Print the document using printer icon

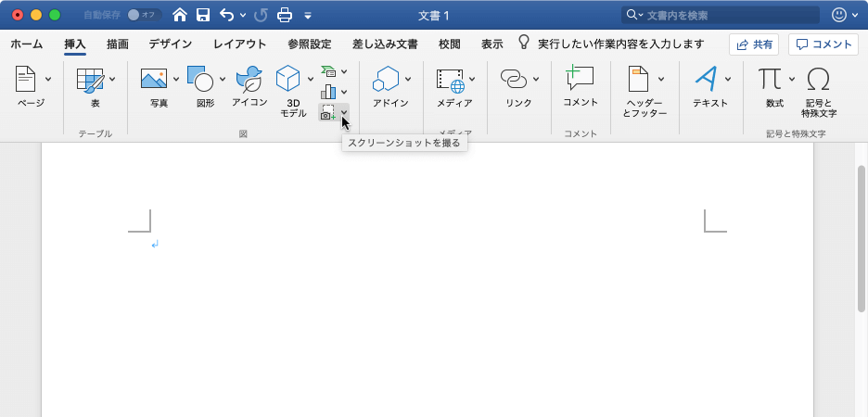[285, 15]
